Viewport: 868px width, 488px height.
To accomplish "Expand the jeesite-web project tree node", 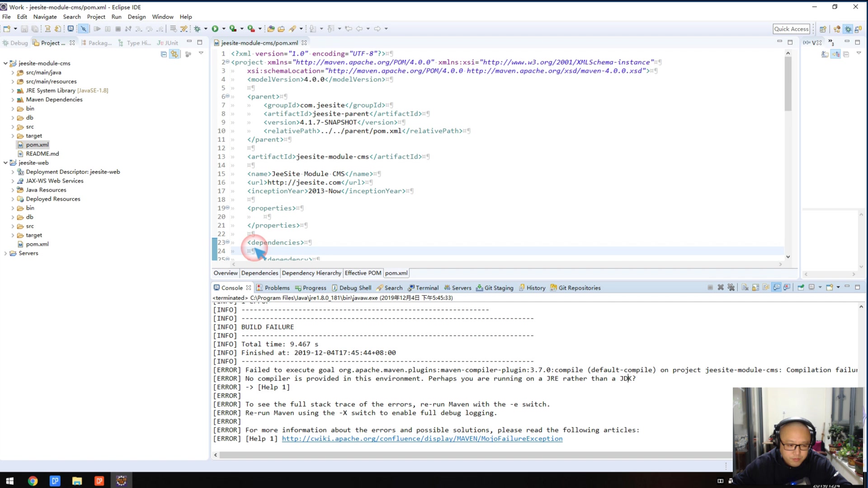I will (5, 163).
